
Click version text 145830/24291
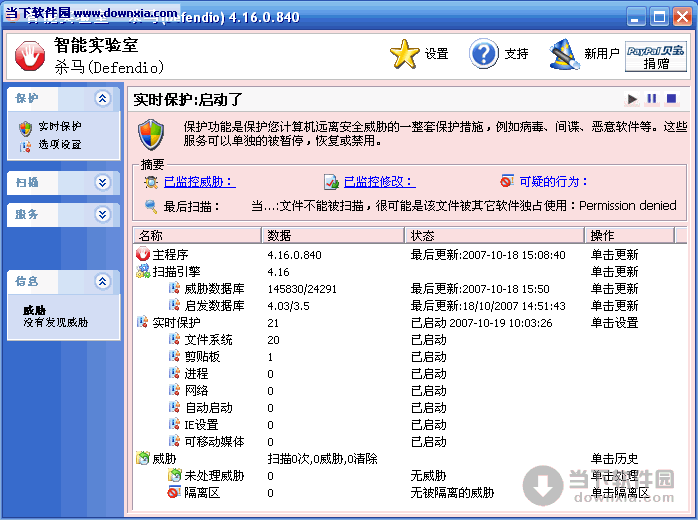click(x=302, y=289)
